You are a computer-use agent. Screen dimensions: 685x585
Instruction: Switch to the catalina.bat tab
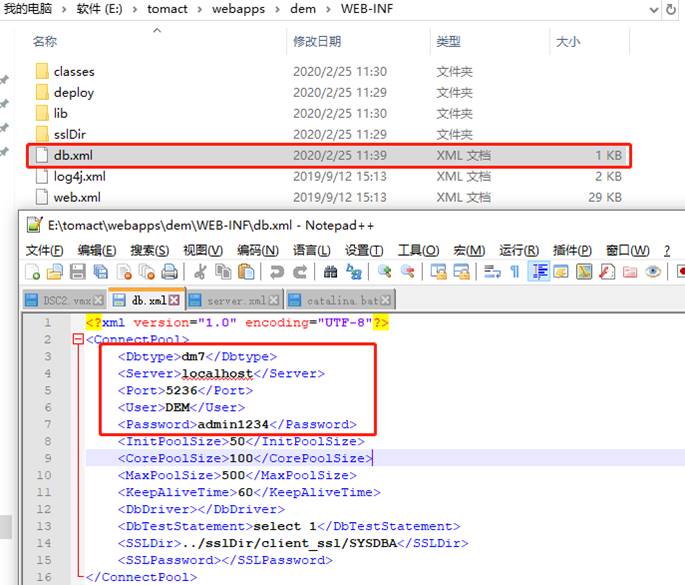click(x=340, y=300)
